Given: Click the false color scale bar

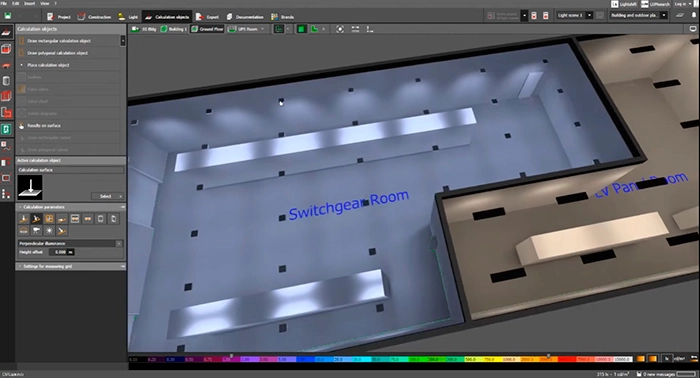Looking at the screenshot, I should click(x=380, y=359).
